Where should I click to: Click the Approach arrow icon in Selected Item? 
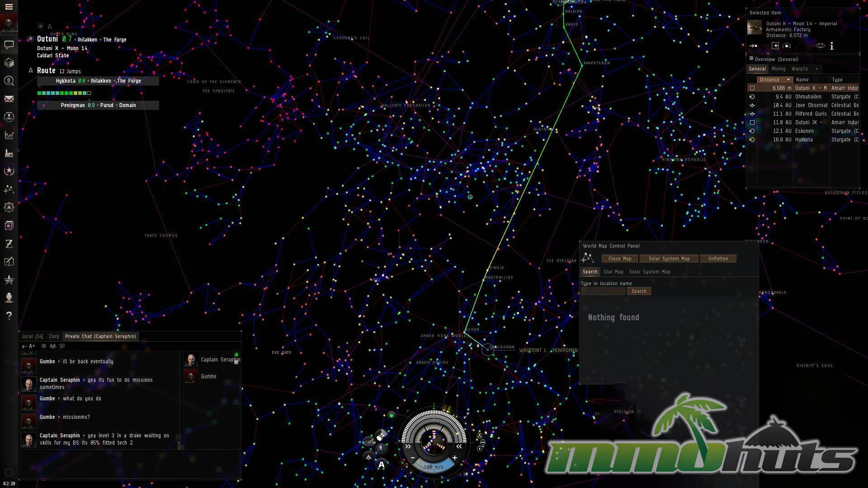coord(753,46)
